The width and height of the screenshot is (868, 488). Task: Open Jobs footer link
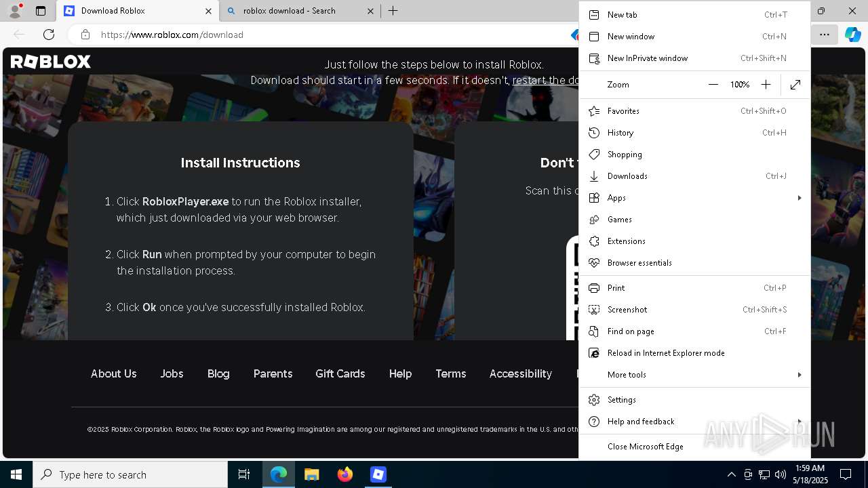pos(172,374)
